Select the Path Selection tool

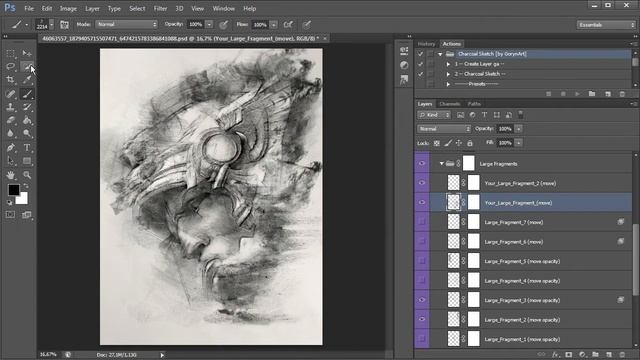[10, 161]
